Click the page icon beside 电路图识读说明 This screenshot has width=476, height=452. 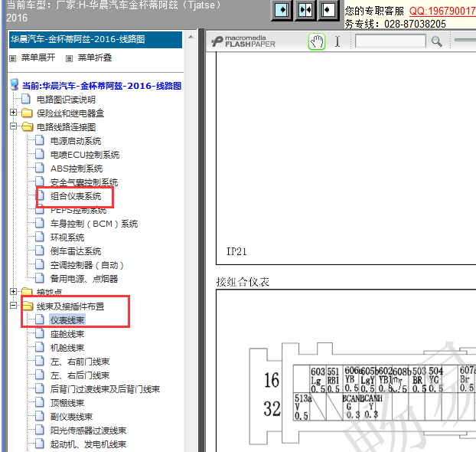pos(26,99)
